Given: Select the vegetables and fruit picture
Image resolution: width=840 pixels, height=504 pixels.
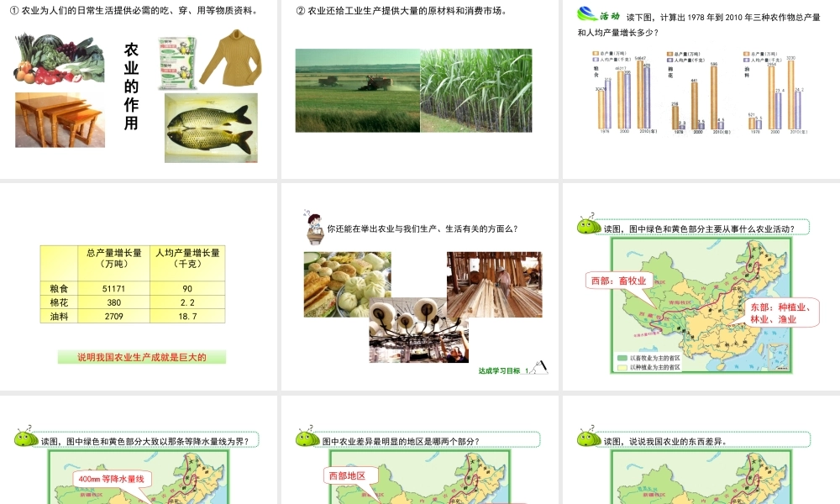Looking at the screenshot, I should 59,59.
